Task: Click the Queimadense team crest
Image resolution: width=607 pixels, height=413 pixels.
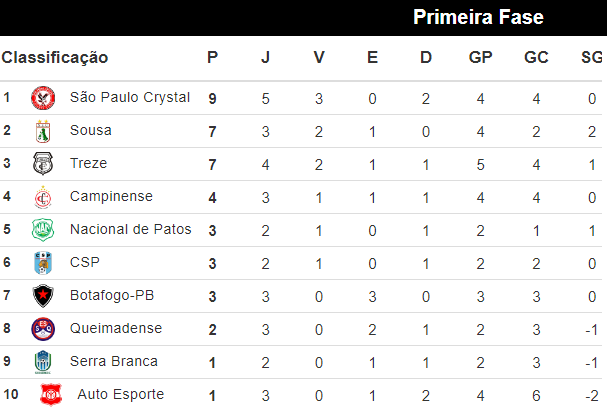Action: [43, 329]
